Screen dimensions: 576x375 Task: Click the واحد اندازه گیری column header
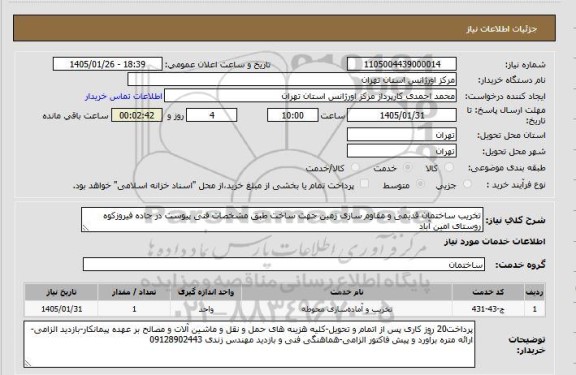[206, 292]
